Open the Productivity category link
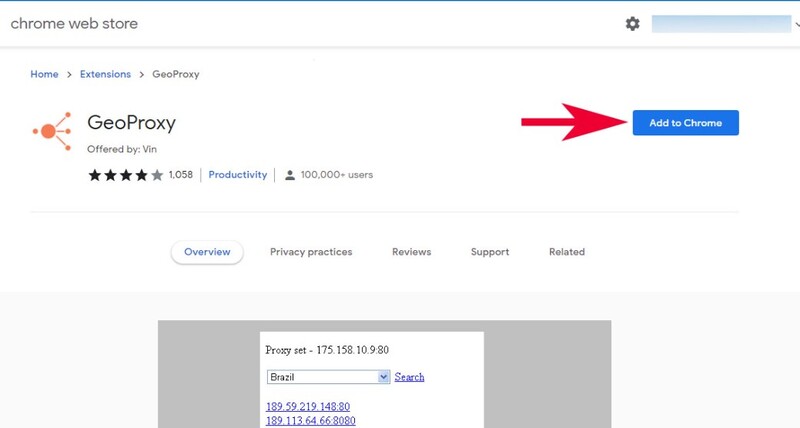This screenshot has width=800, height=428. tap(238, 174)
